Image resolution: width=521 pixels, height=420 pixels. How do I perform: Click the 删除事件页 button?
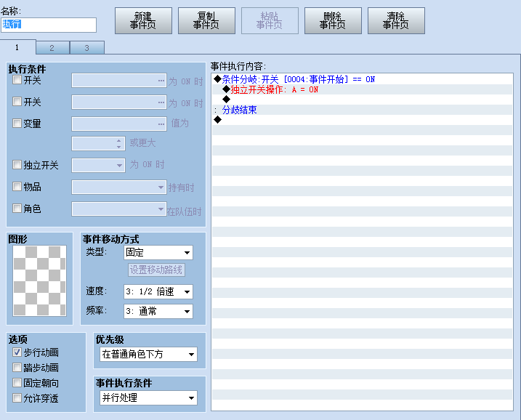coord(333,20)
